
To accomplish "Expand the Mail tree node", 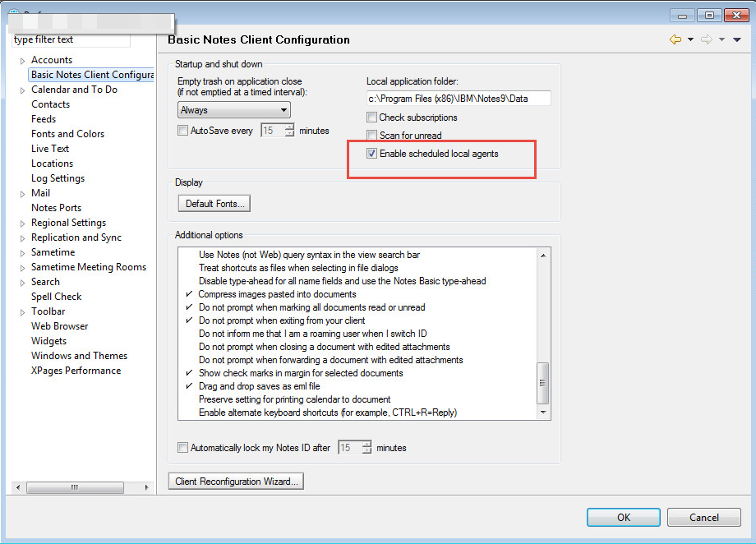I will (22, 194).
